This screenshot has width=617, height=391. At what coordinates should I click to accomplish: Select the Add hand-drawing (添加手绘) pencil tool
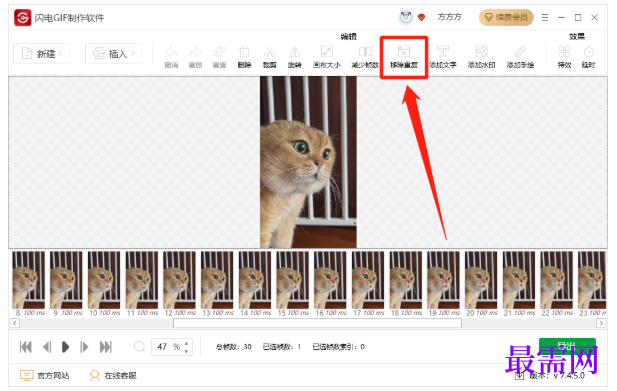[520, 52]
